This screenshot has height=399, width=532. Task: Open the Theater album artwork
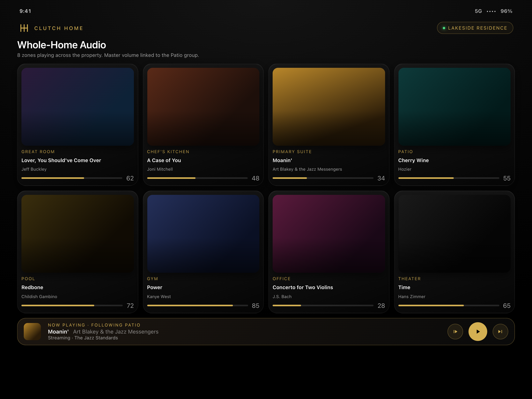pos(454,234)
